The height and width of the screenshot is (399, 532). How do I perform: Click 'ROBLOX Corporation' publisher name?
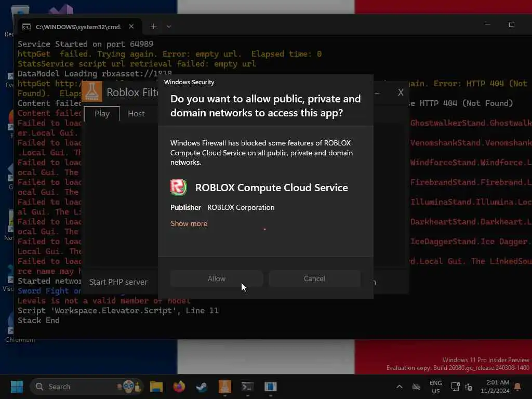tap(241, 207)
